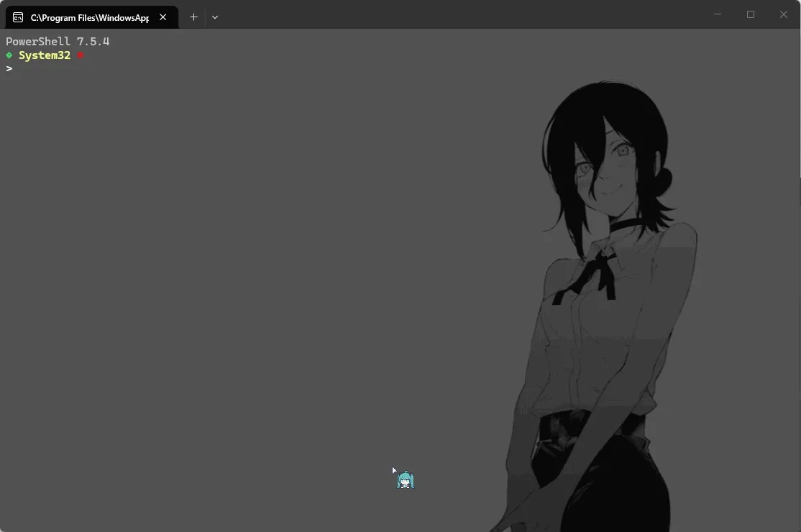Viewport: 801px width, 532px height.
Task: Click the green diamond icon in the prompt
Action: (x=9, y=55)
